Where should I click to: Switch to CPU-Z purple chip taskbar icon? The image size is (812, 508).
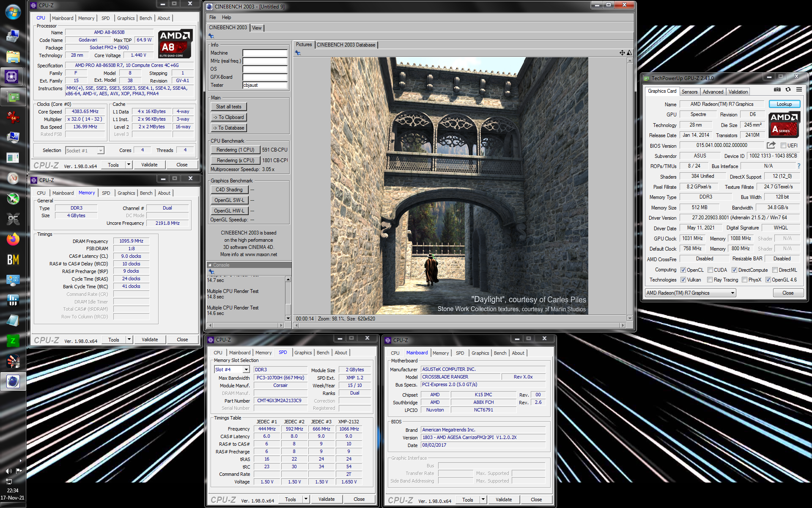pyautogui.click(x=11, y=77)
